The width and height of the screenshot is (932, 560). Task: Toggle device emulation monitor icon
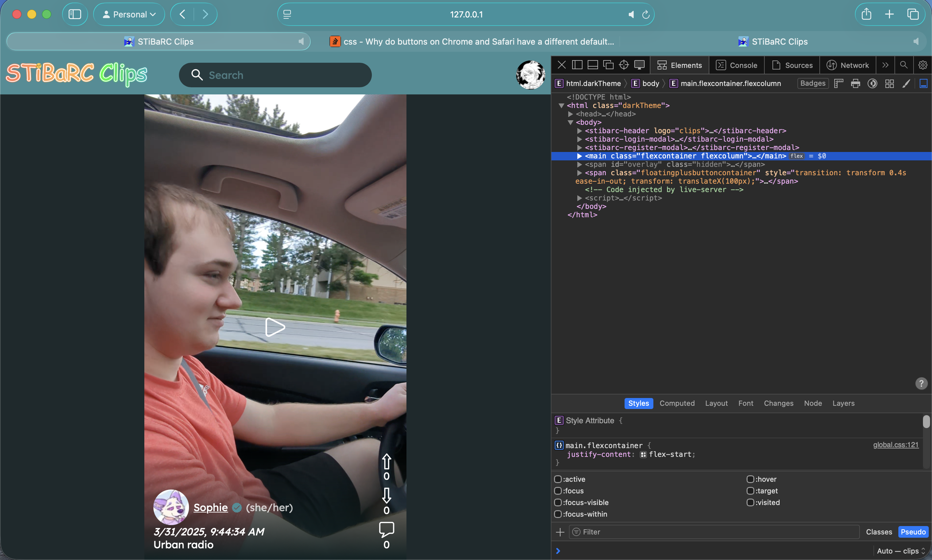click(639, 65)
